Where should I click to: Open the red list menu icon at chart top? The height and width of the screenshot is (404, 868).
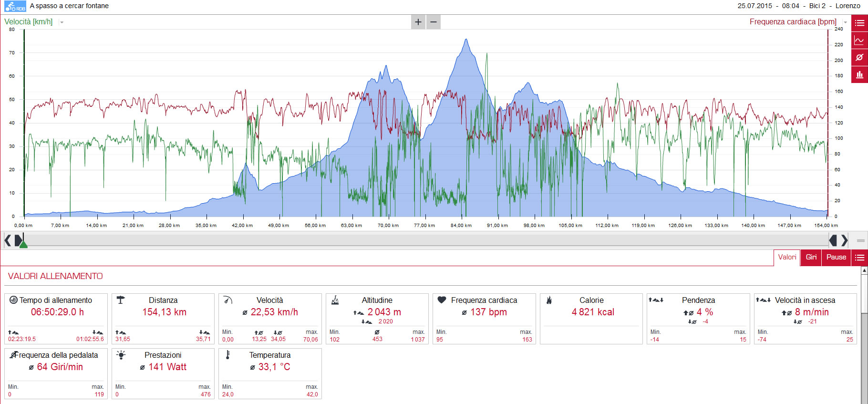[x=859, y=23]
